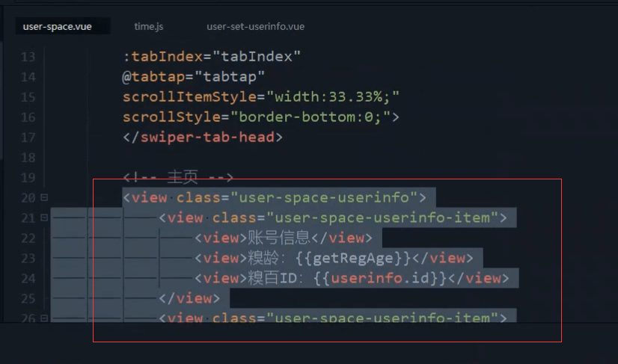618x364 pixels.
Task: Select line number 15 in the gutter
Action: pyautogui.click(x=28, y=97)
